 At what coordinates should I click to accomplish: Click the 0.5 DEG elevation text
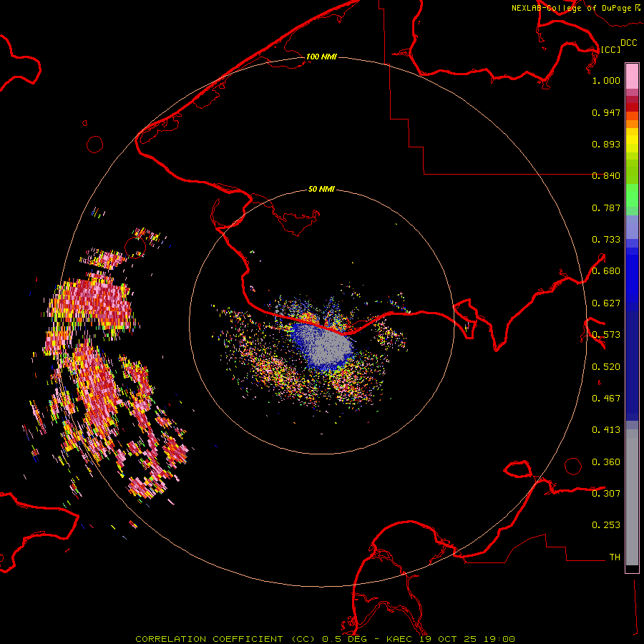[344, 639]
